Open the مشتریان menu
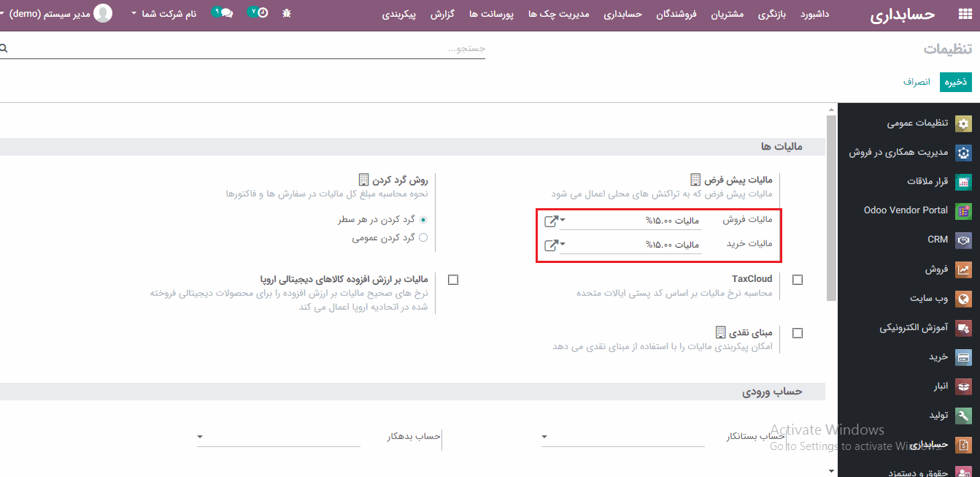The image size is (980, 477). [x=728, y=14]
